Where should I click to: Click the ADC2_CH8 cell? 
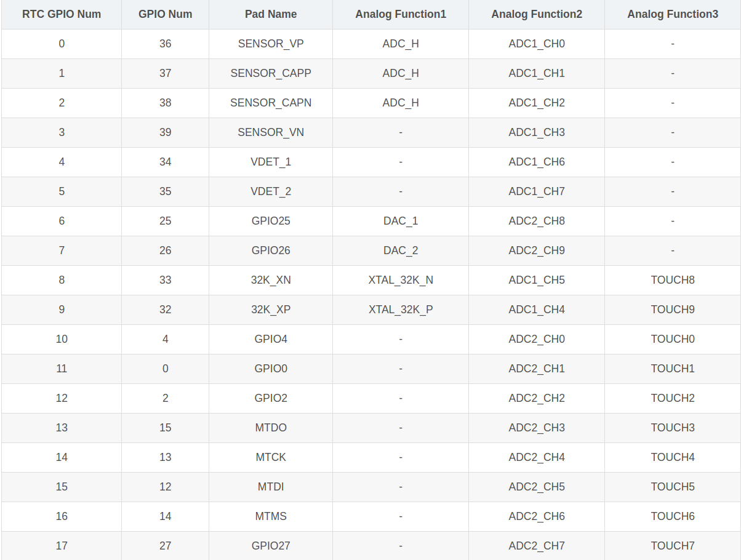(x=537, y=221)
